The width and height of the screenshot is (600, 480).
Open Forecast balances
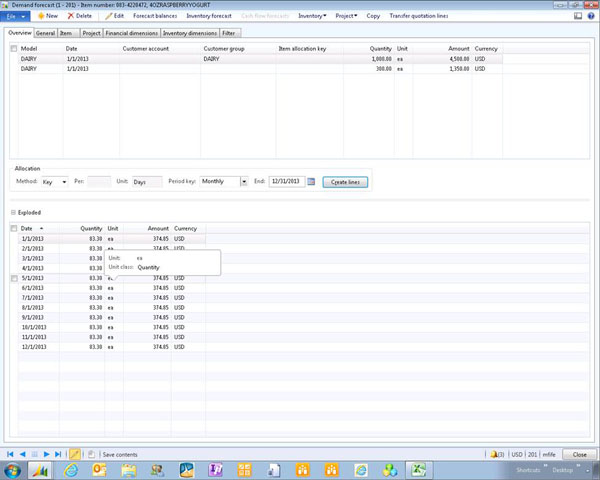[155, 16]
